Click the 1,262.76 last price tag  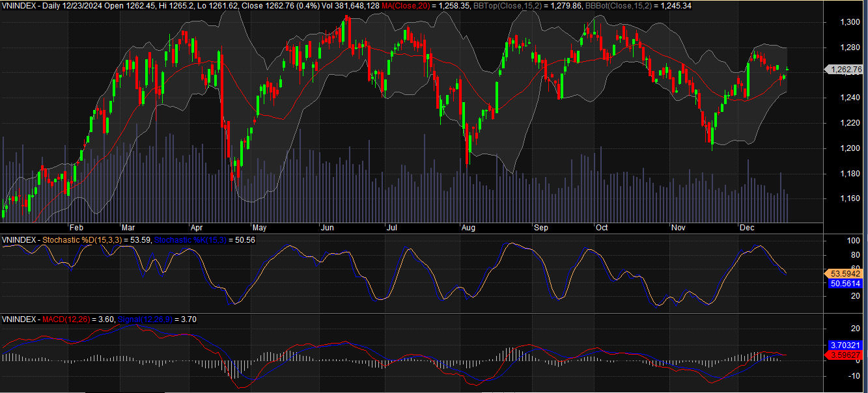click(845, 70)
